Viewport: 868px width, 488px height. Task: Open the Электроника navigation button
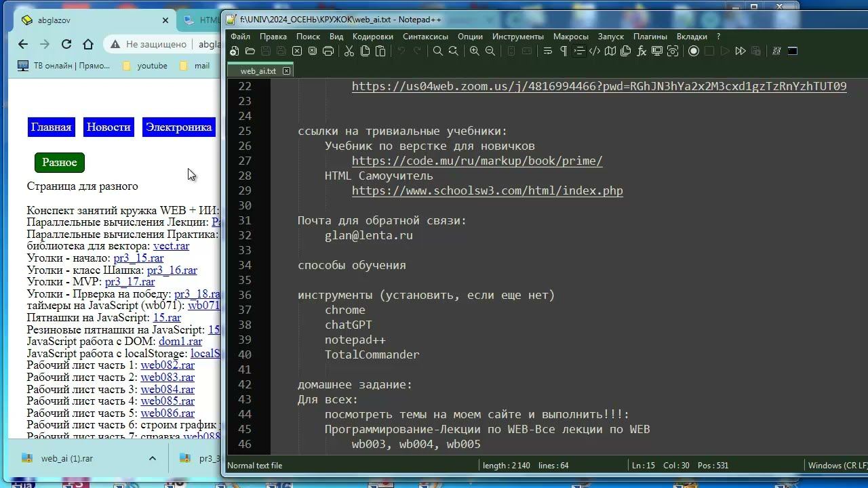(x=179, y=127)
